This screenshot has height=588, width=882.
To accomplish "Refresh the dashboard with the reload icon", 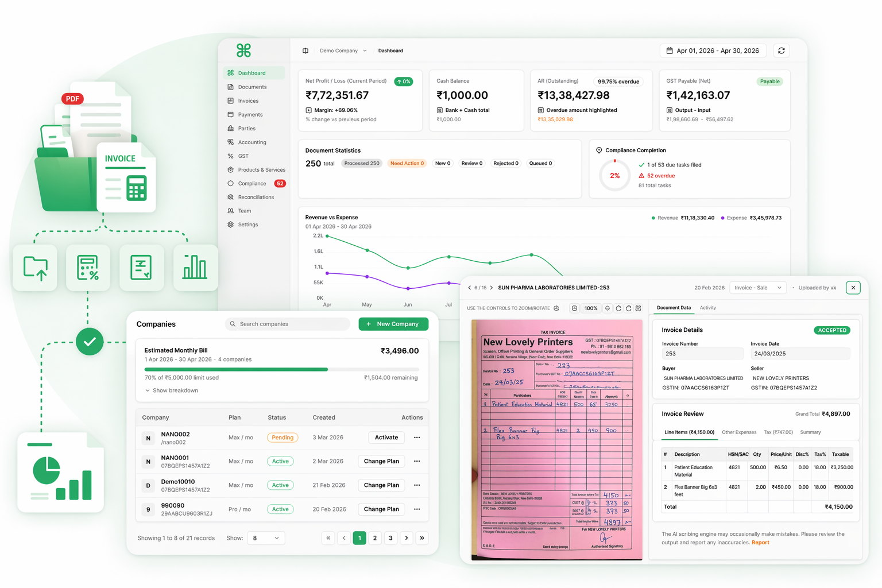I will (x=782, y=51).
